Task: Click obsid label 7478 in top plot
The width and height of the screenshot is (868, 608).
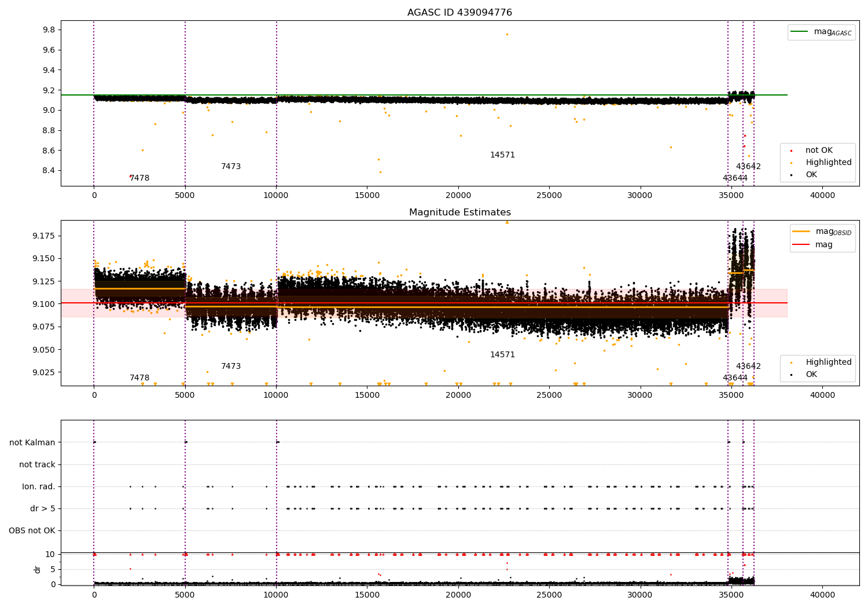Action: 139,178
